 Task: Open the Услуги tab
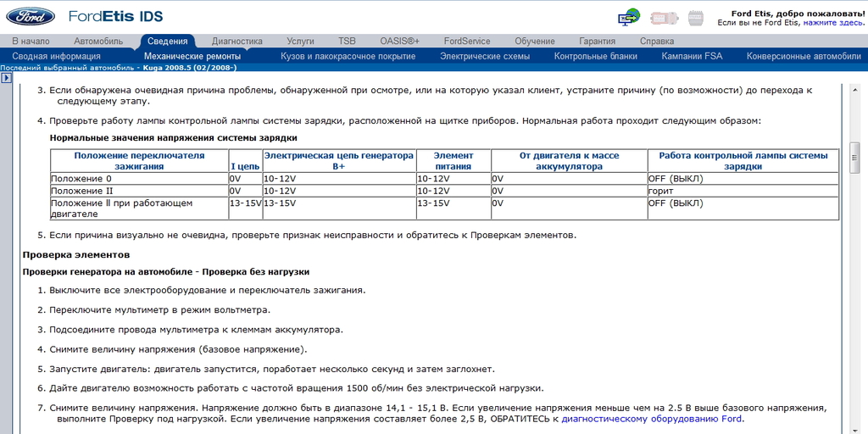301,41
